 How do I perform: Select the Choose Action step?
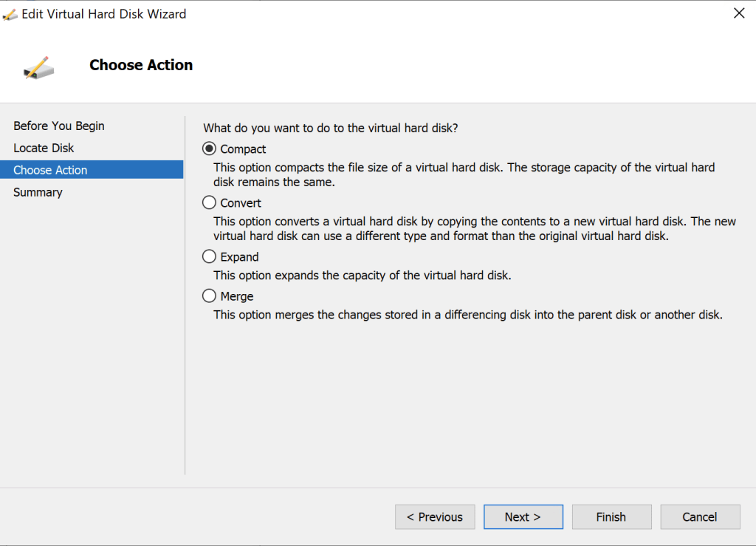[50, 170]
